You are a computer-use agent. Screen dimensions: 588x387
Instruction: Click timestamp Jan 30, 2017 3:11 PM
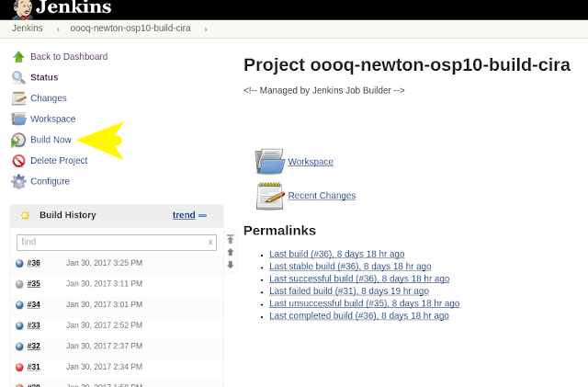104,284
